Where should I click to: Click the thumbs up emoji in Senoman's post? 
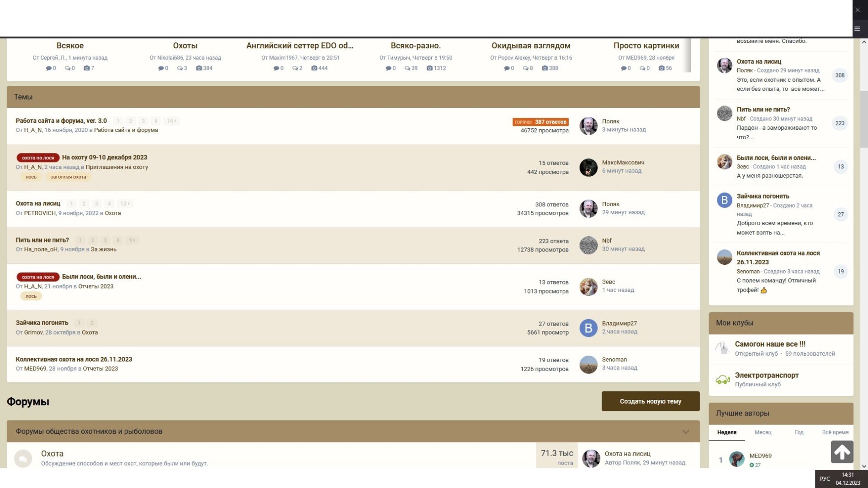pos(763,290)
